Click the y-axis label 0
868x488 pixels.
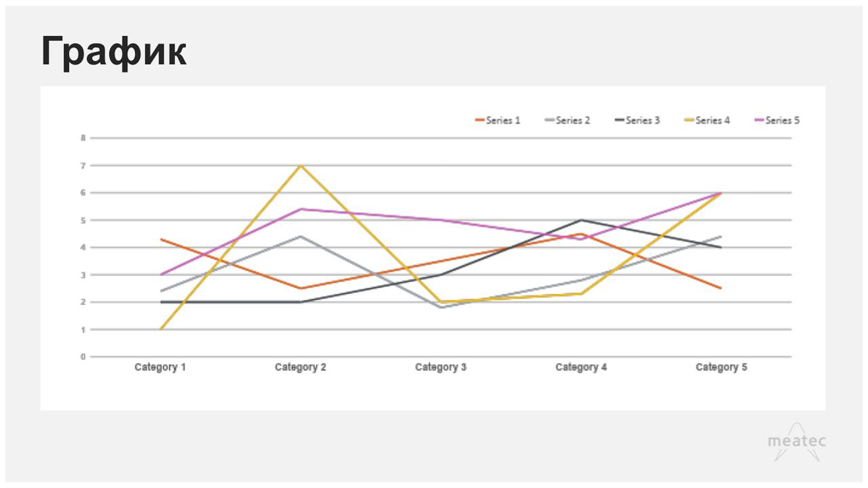point(83,357)
